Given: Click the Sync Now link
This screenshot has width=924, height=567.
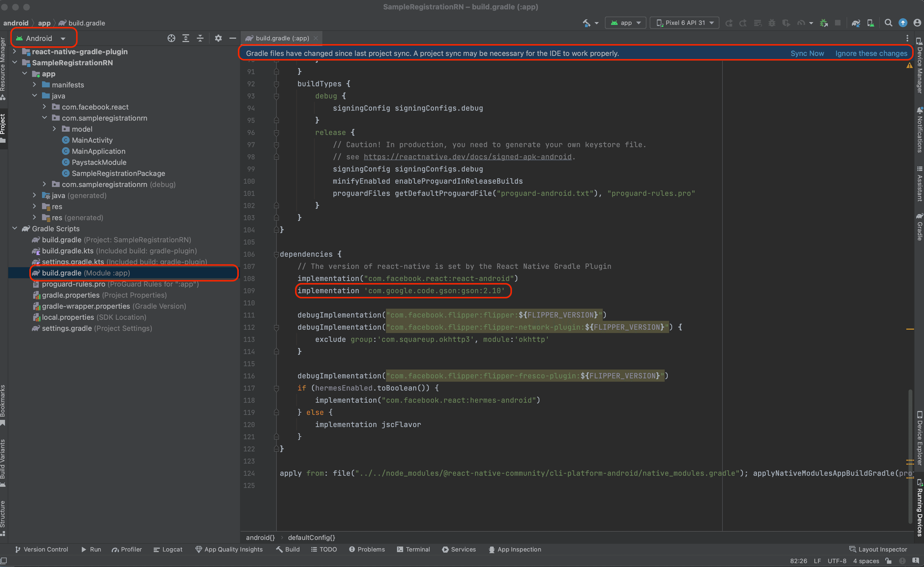Looking at the screenshot, I should pos(807,53).
